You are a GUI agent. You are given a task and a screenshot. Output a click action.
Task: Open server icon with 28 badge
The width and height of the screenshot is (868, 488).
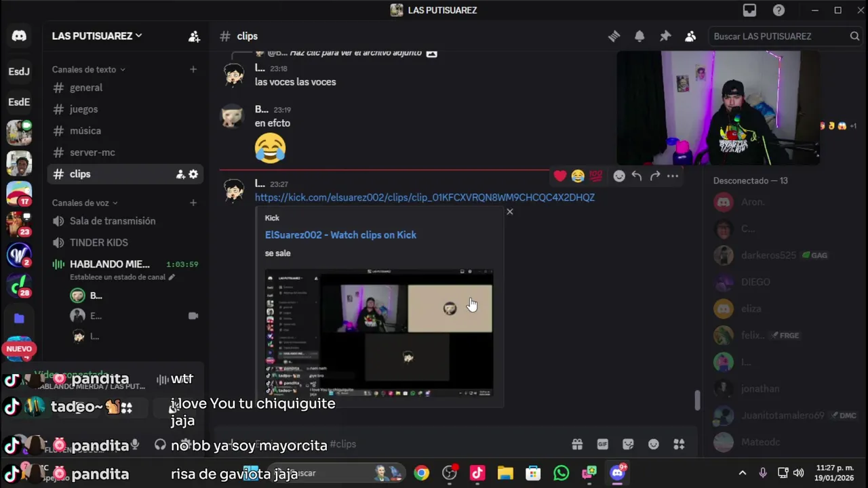click(x=19, y=286)
